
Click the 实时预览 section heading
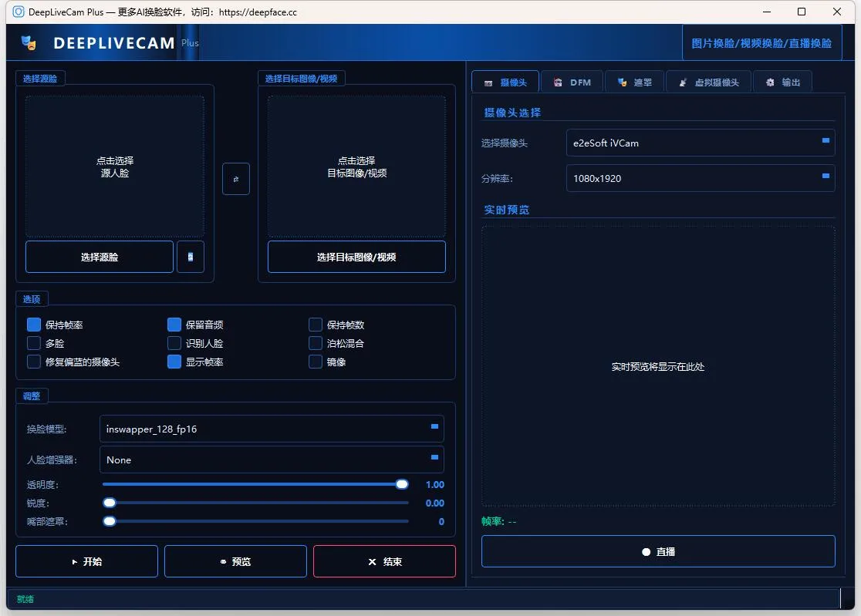[x=507, y=210]
